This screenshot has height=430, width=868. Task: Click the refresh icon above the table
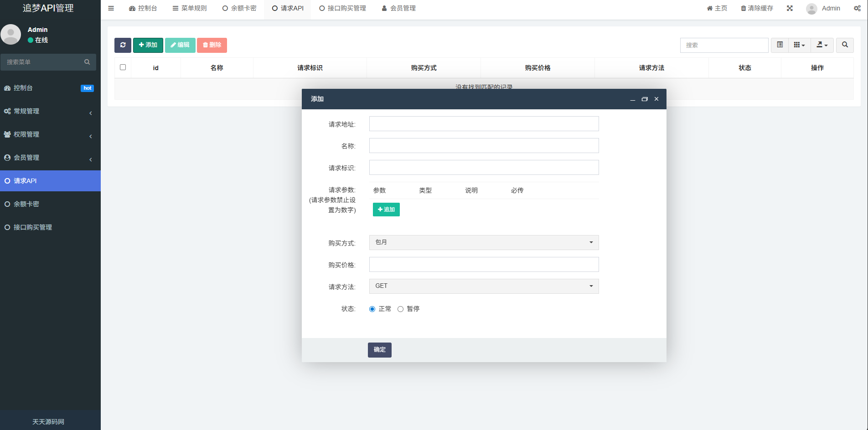[x=123, y=45]
